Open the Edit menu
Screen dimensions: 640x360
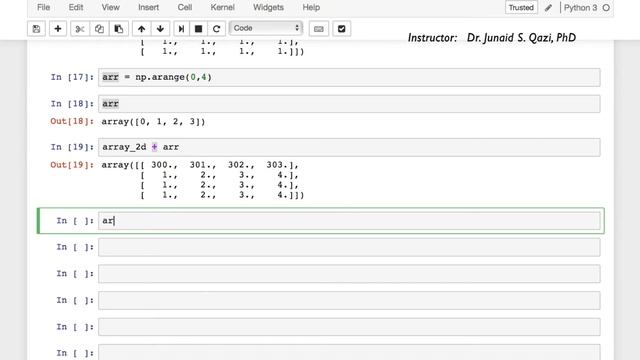(76, 7)
